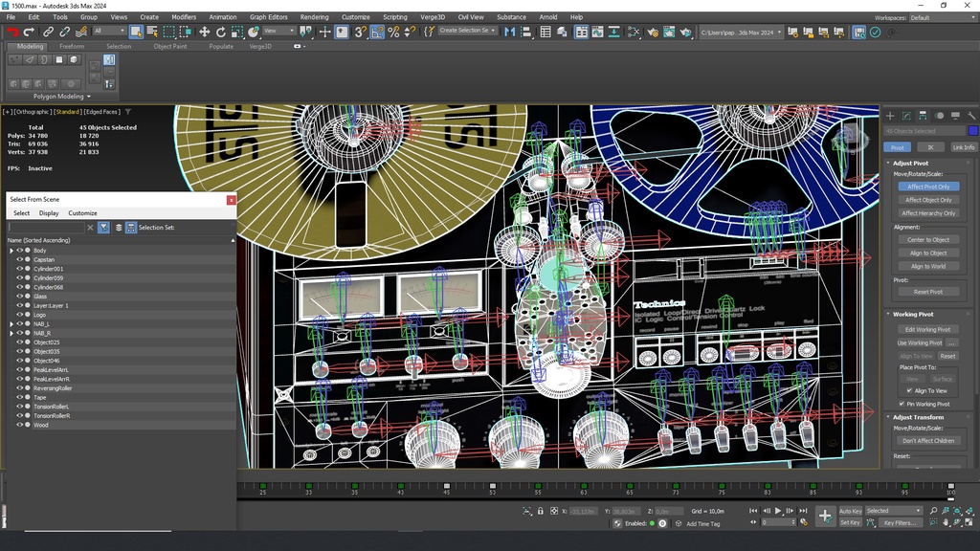980x551 pixels.
Task: Click the Select by Name icon
Action: pos(152,32)
